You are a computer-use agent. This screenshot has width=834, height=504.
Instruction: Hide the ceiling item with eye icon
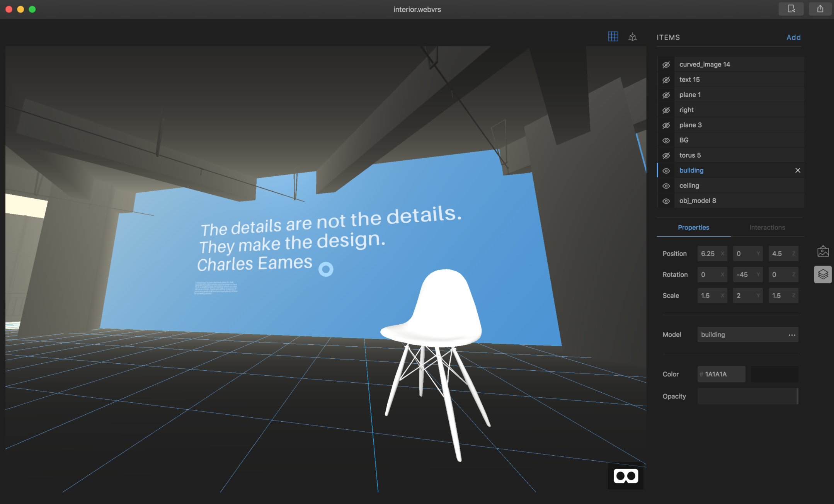[x=666, y=186]
